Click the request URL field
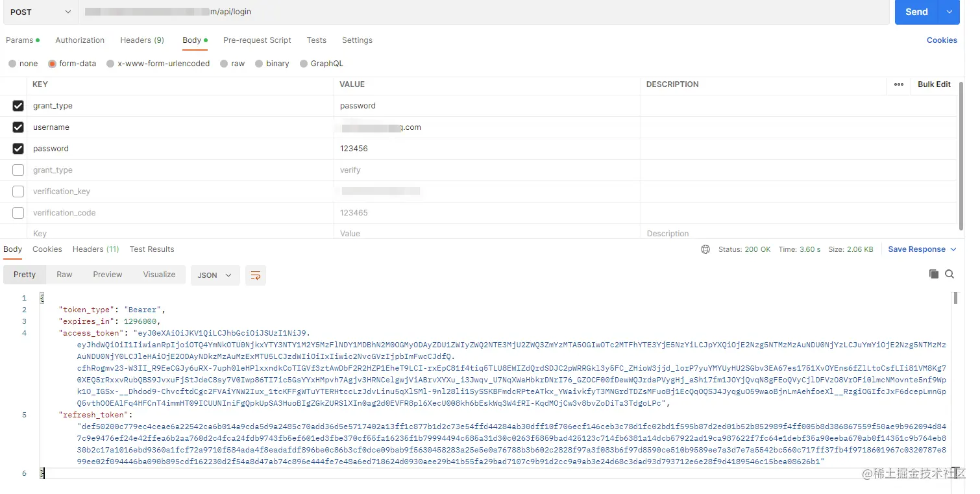The image size is (980, 494). (x=484, y=12)
